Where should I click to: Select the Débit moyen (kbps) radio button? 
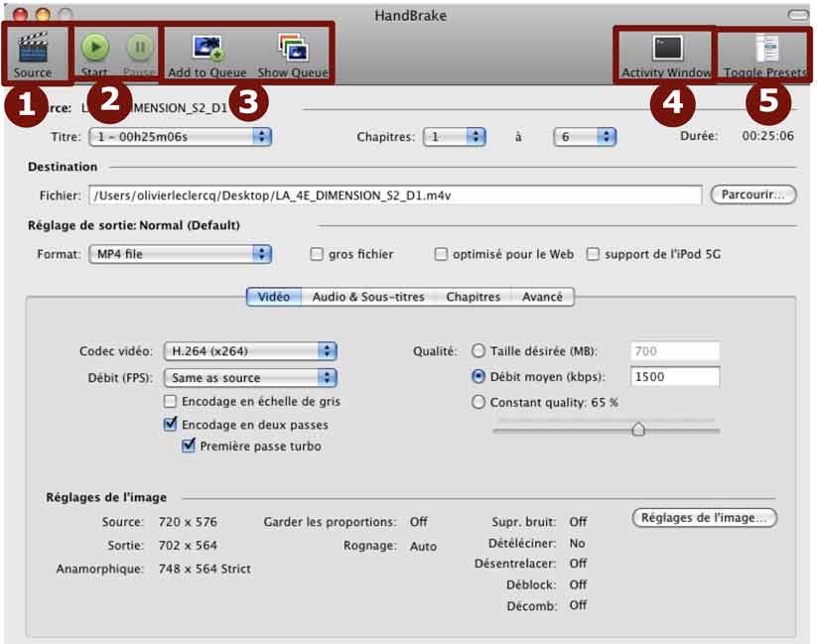[478, 377]
